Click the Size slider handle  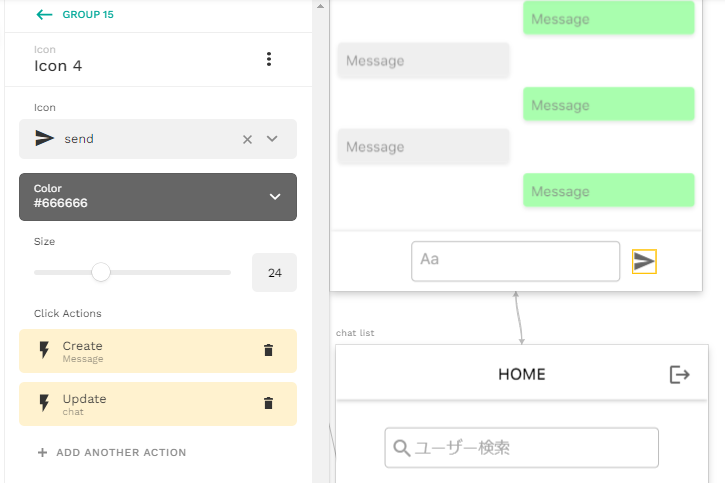(x=101, y=272)
